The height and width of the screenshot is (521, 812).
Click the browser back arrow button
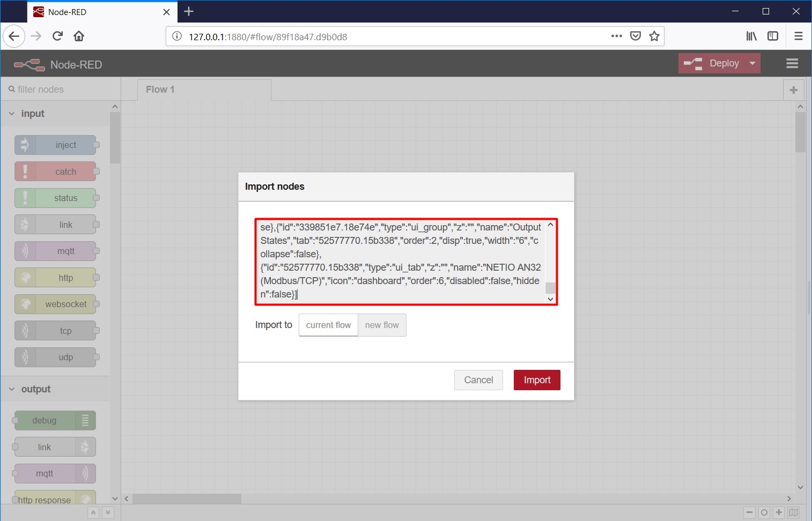(x=14, y=36)
